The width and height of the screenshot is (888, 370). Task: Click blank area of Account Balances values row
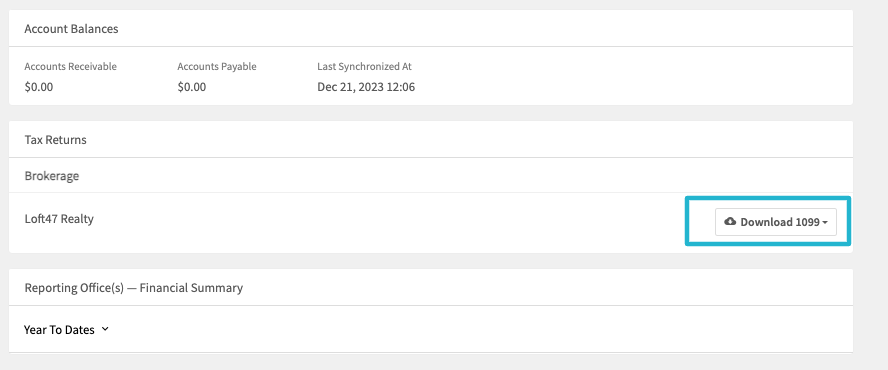pyautogui.click(x=623, y=76)
